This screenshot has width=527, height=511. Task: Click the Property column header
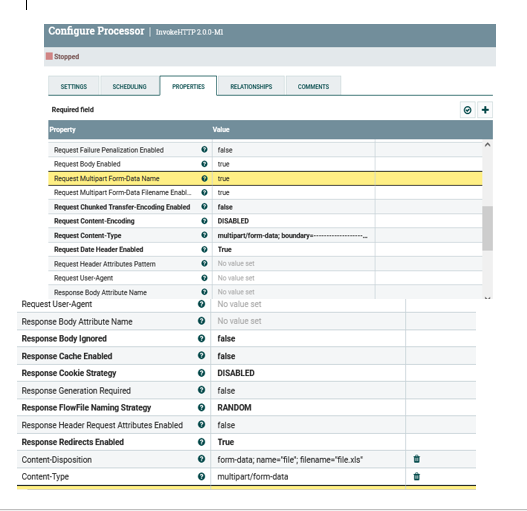click(63, 129)
